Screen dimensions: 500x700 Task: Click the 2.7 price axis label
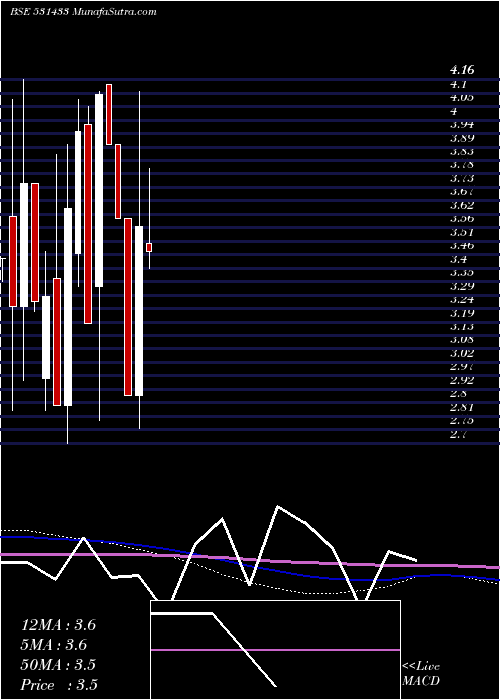coord(458,434)
